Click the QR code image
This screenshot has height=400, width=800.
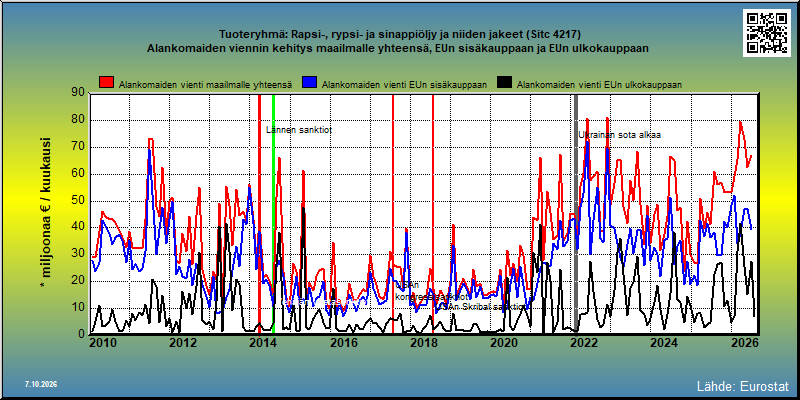[x=767, y=33]
